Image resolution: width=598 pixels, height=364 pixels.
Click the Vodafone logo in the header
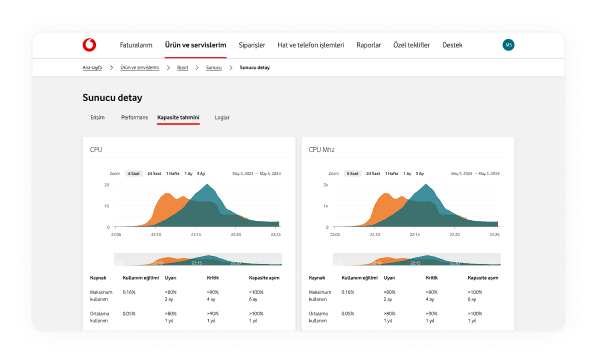tap(89, 45)
